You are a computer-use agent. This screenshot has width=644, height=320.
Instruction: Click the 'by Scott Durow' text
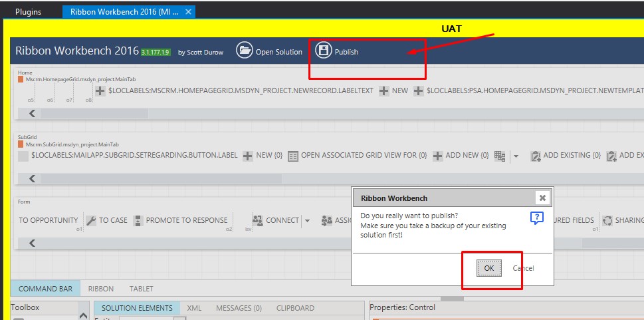click(x=201, y=53)
